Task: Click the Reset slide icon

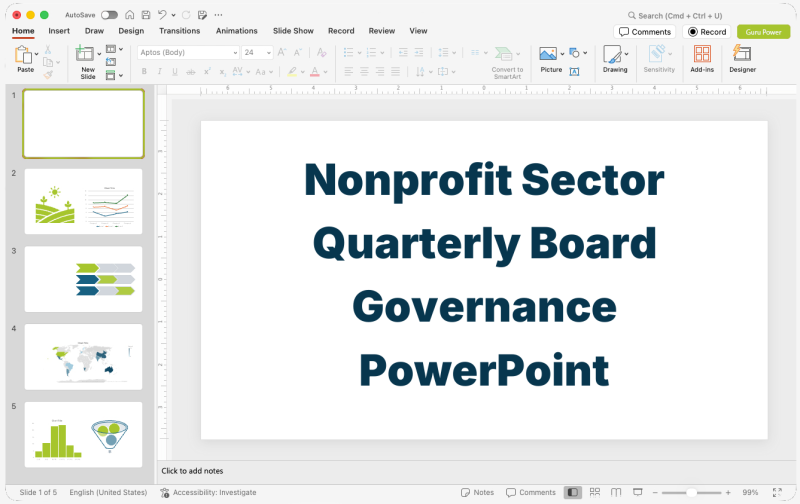Action: pyautogui.click(x=111, y=62)
